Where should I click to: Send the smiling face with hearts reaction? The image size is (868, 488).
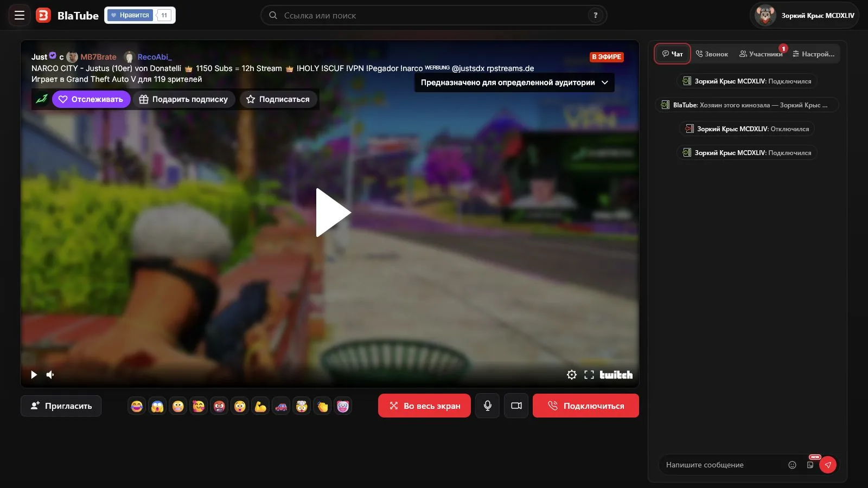[x=199, y=406]
